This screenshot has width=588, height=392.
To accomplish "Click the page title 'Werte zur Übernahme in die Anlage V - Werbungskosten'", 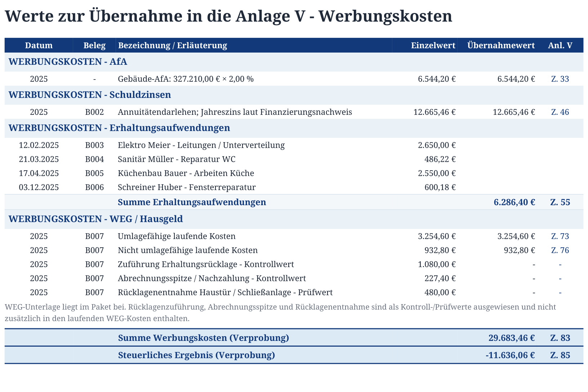I will [x=228, y=16].
